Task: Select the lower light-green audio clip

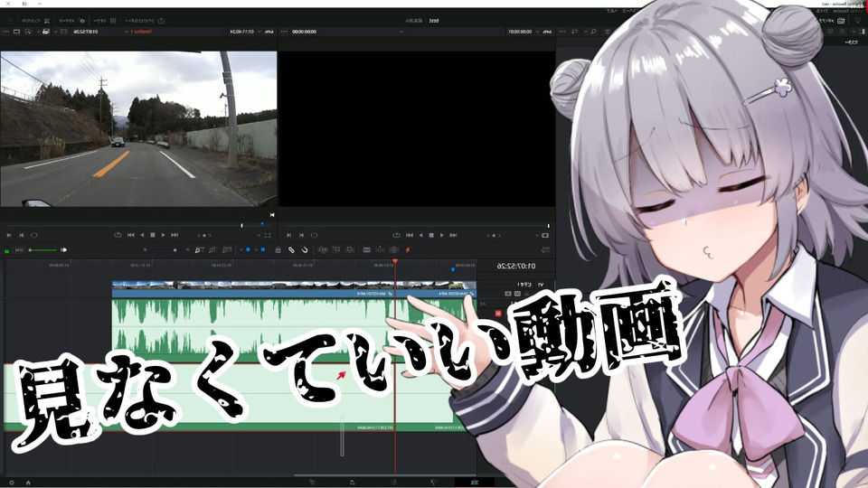Action: click(x=228, y=396)
